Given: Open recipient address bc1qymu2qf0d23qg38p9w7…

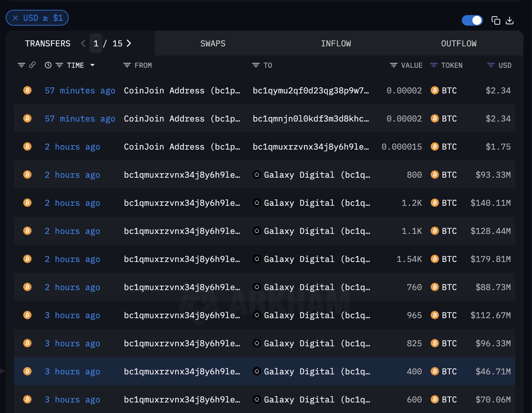Looking at the screenshot, I should coord(311,91).
